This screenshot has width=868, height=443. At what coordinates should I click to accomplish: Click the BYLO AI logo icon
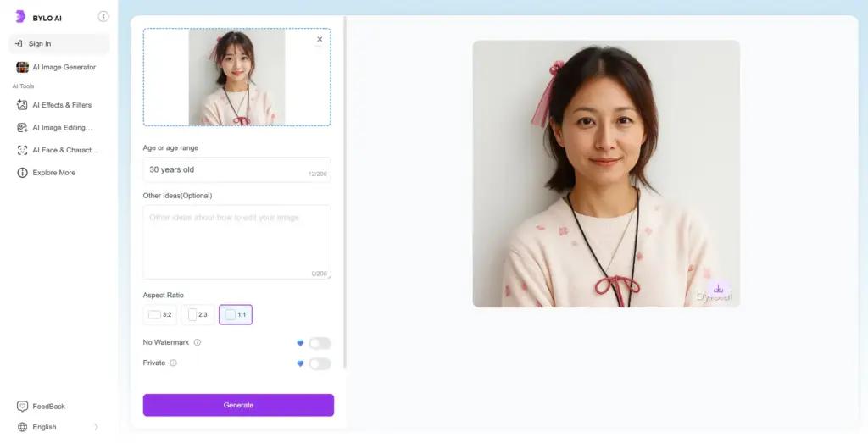20,17
